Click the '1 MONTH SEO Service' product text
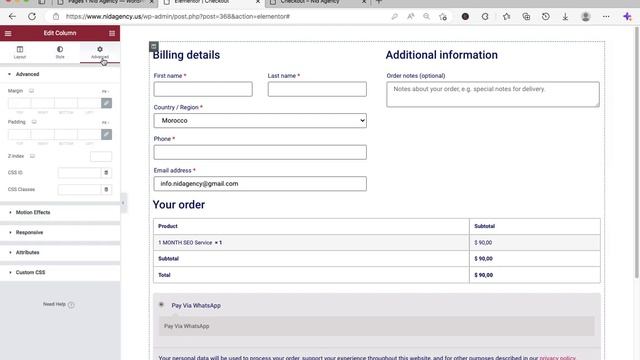The width and height of the screenshot is (640, 360). tap(185, 242)
